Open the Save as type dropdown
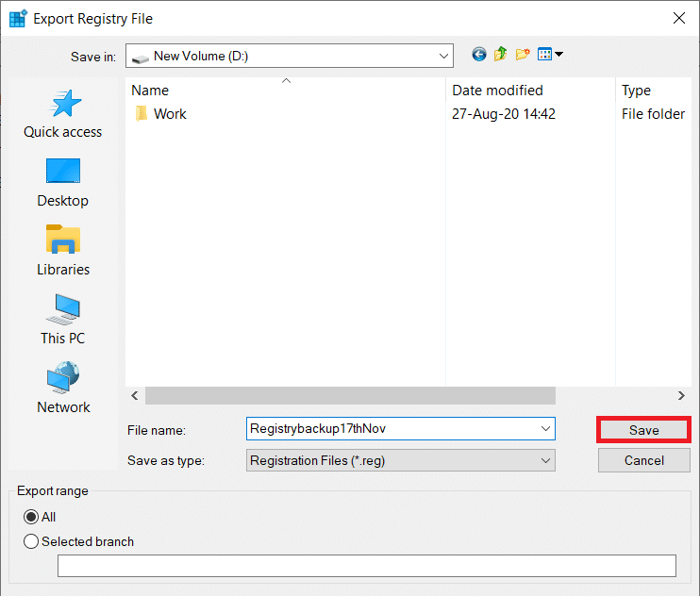The image size is (700, 596). click(x=545, y=460)
